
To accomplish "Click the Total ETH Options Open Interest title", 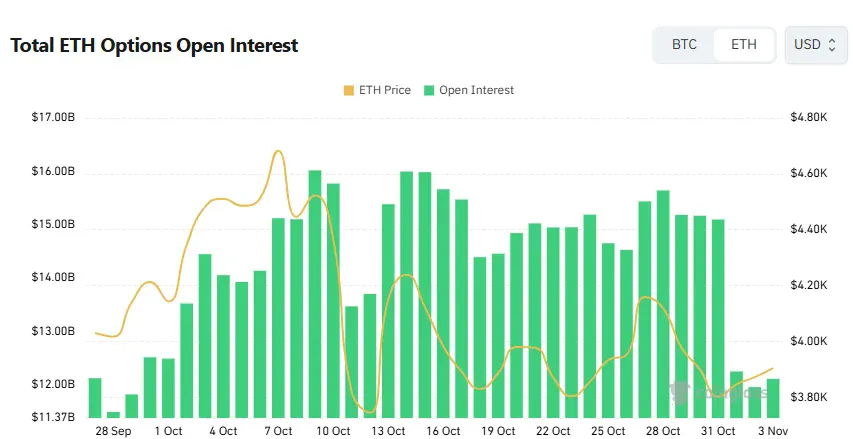I will [154, 46].
